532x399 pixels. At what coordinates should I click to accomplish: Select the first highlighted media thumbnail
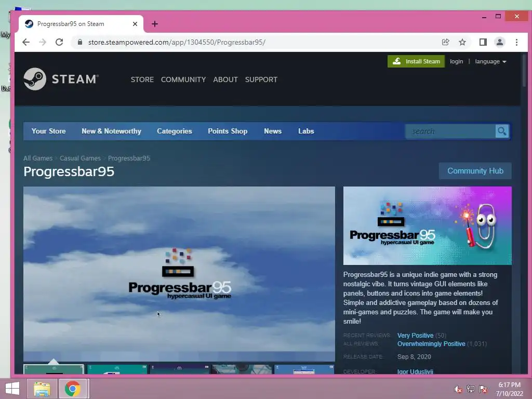(x=54, y=369)
